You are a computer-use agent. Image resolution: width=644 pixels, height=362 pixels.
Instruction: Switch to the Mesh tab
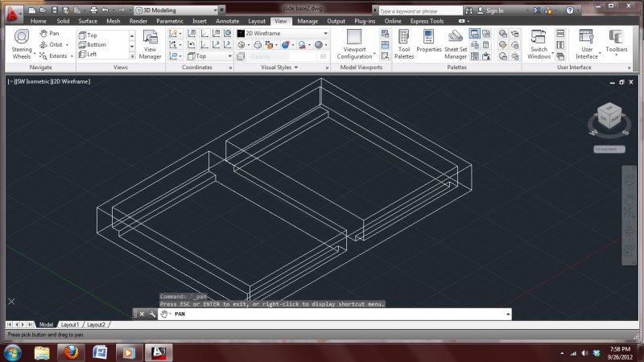[x=113, y=21]
